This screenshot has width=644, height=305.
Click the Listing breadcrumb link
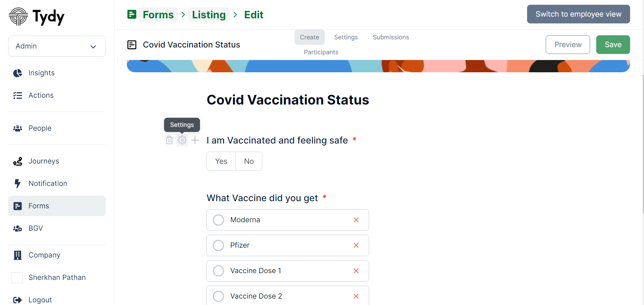point(209,15)
